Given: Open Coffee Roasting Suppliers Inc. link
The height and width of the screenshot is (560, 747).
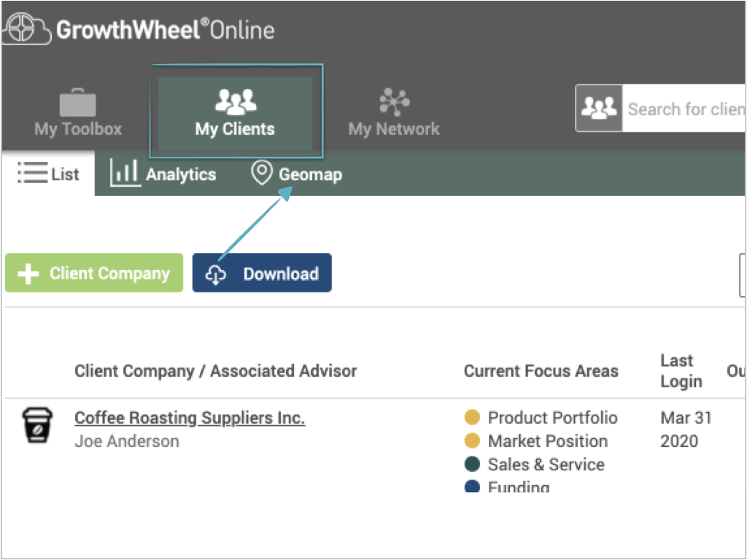Looking at the screenshot, I should 190,418.
